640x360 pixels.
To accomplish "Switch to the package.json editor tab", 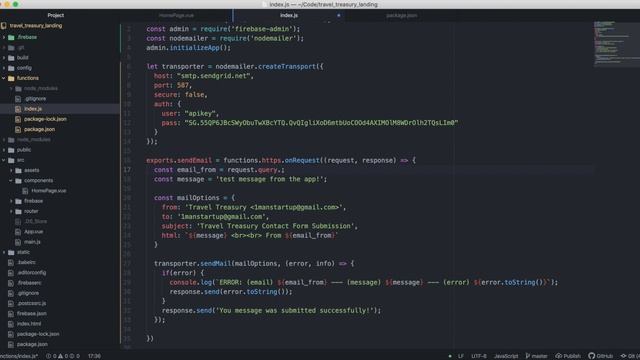I will click(402, 15).
